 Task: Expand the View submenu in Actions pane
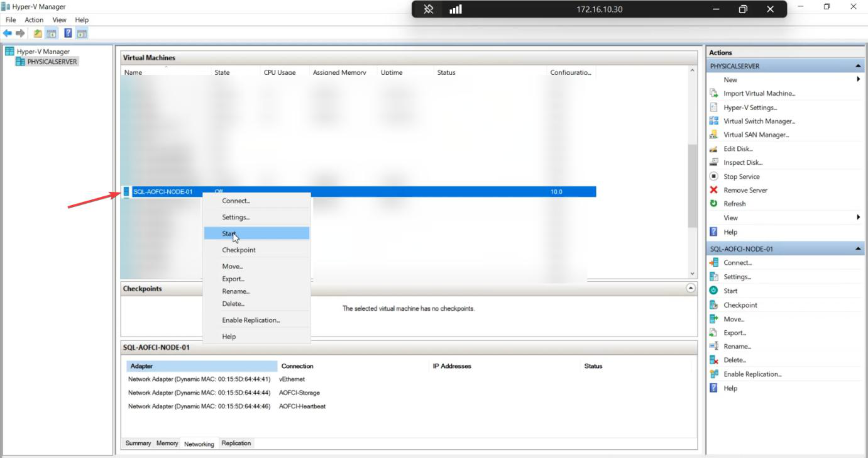(859, 217)
